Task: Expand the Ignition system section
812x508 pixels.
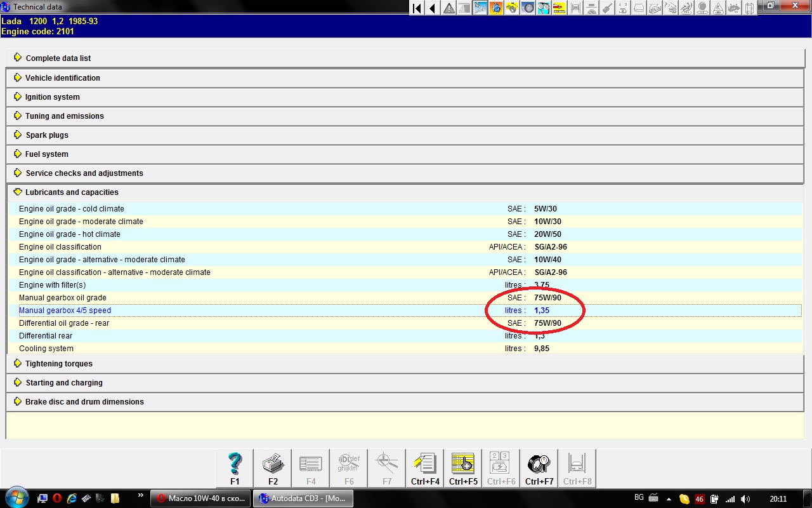Action: pos(406,97)
